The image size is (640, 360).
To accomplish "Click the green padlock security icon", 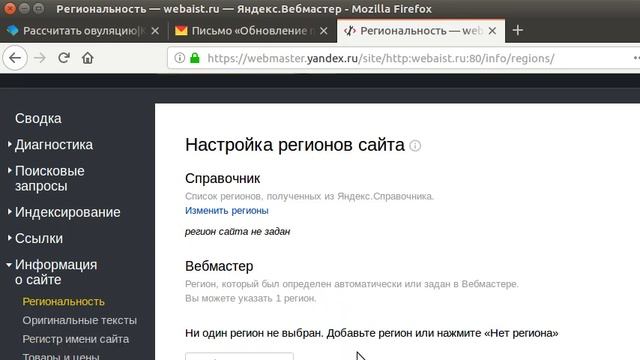I will click(x=195, y=58).
